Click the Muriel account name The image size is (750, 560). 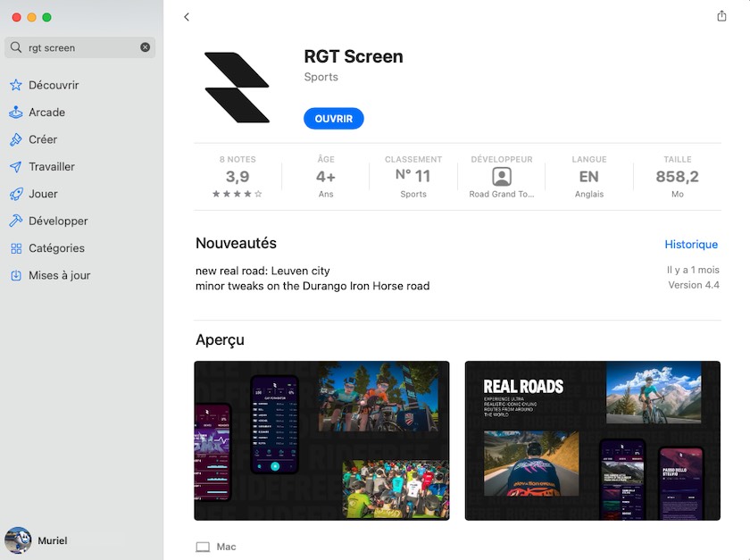coord(53,540)
